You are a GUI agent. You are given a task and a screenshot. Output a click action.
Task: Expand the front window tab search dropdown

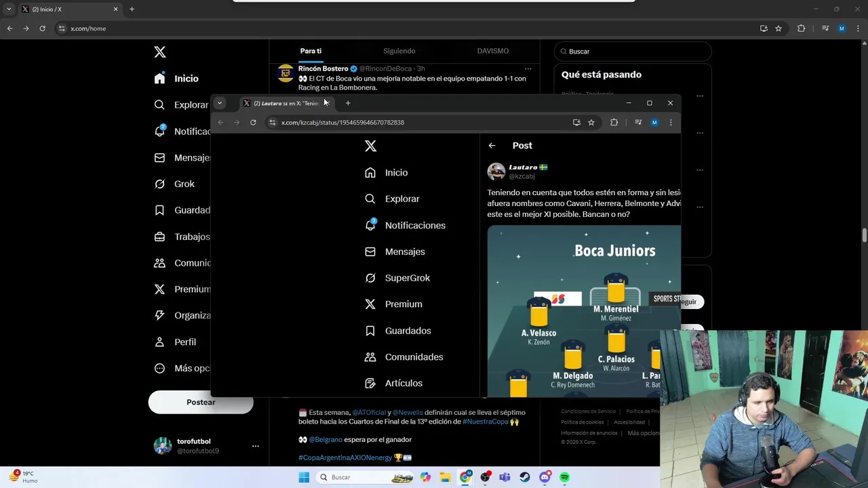tap(220, 103)
